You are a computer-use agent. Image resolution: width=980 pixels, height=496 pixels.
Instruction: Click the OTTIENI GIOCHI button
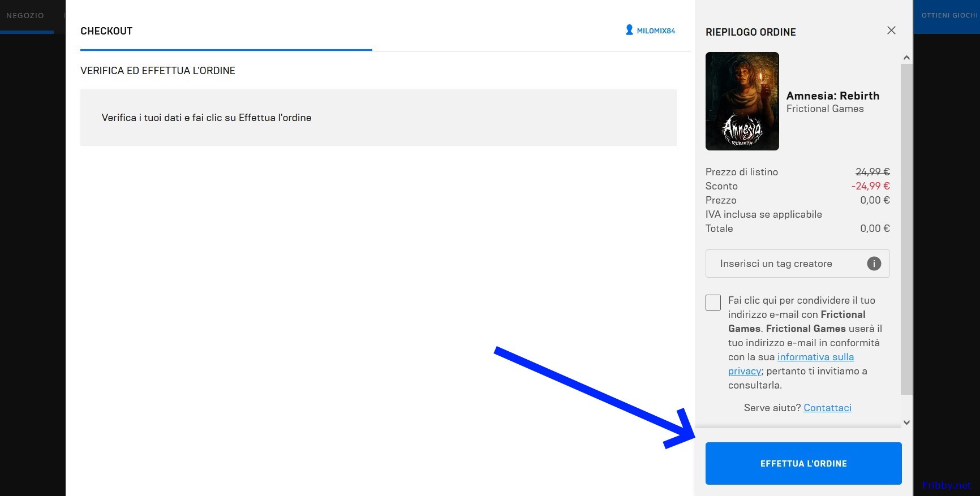click(948, 15)
